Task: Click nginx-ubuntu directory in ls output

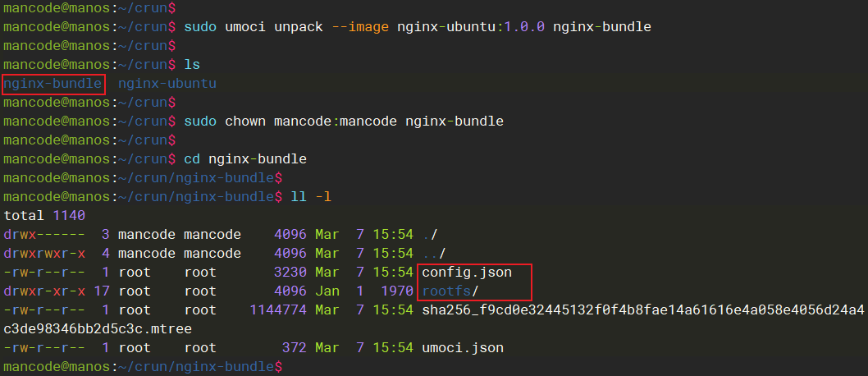Action: click(167, 83)
